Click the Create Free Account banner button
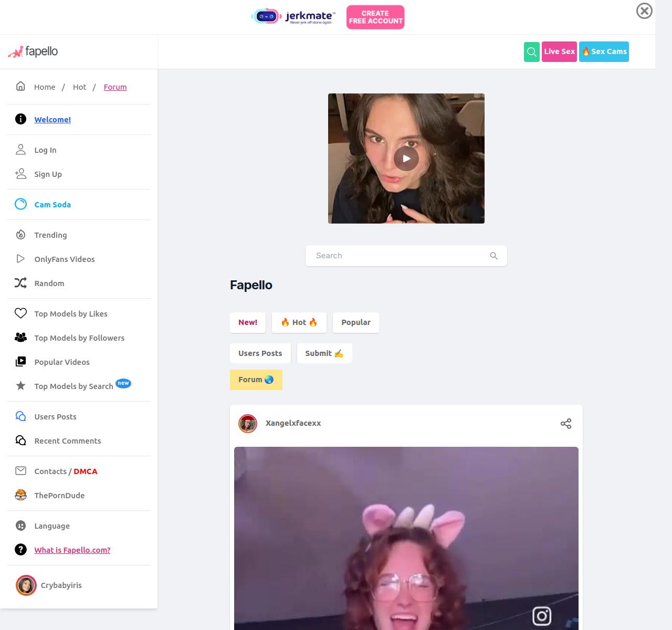The width and height of the screenshot is (672, 630). [x=375, y=17]
